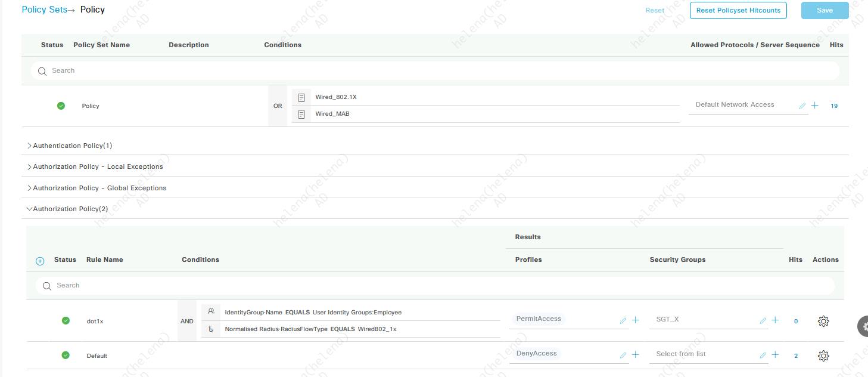Add profile next to DenyAccess using plus
Image resolution: width=868 pixels, height=377 pixels.
(635, 354)
